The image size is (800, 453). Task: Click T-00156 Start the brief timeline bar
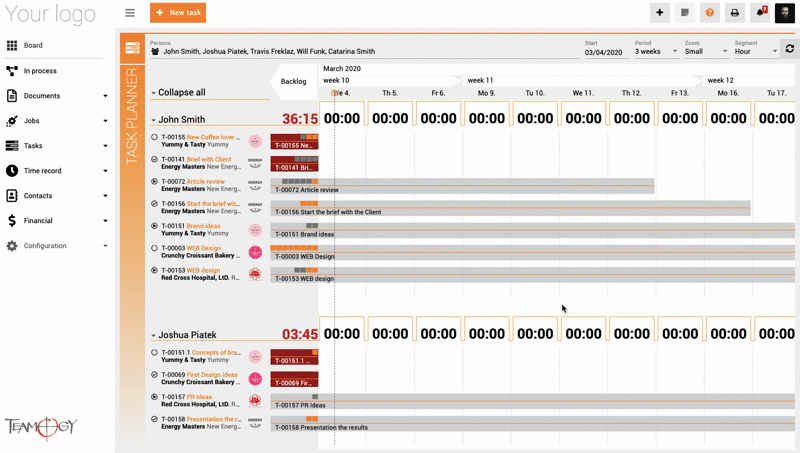pos(510,208)
